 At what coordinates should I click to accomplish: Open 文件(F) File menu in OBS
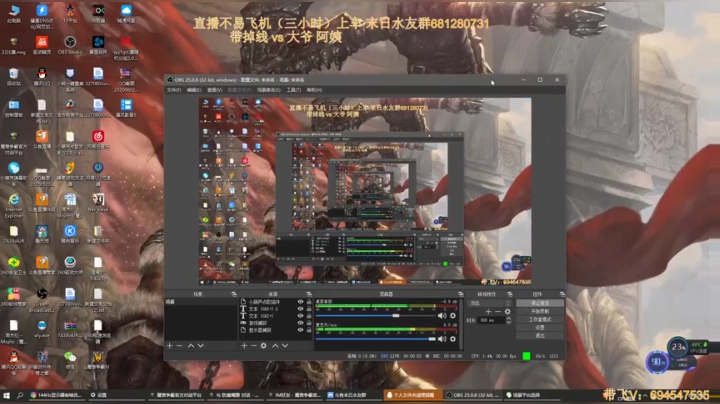pyautogui.click(x=174, y=90)
